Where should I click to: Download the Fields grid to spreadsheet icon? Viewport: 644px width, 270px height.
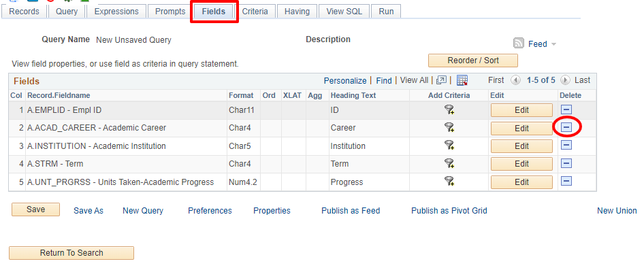coord(462,80)
